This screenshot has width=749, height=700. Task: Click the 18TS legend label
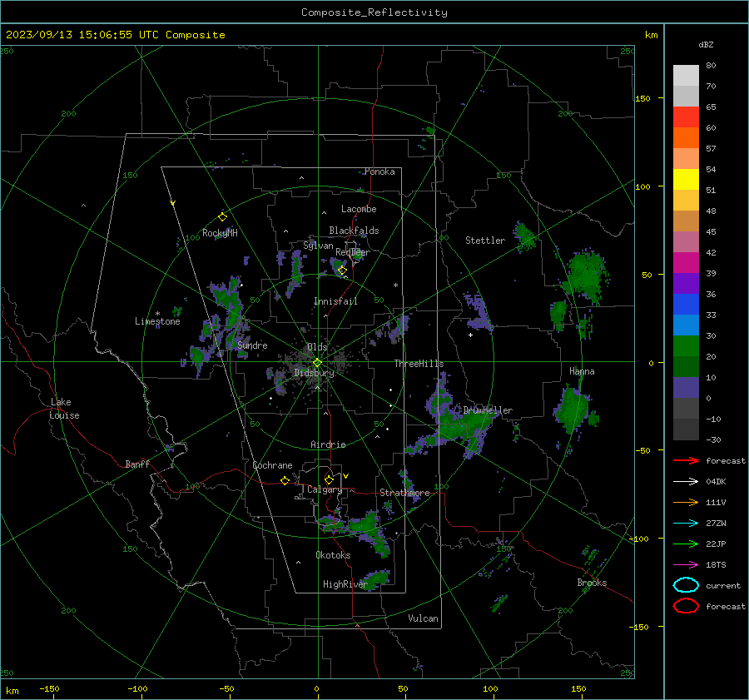tap(716, 565)
